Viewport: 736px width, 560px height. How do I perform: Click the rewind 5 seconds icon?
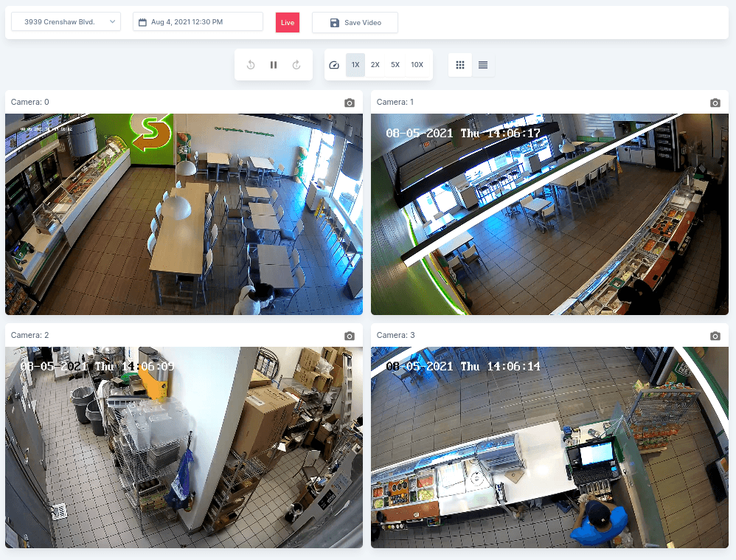251,65
